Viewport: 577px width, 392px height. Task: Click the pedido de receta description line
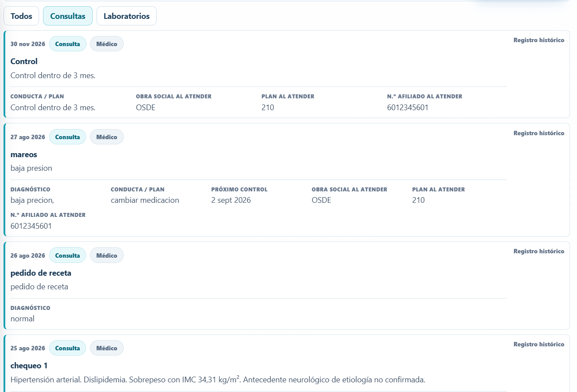tap(39, 287)
